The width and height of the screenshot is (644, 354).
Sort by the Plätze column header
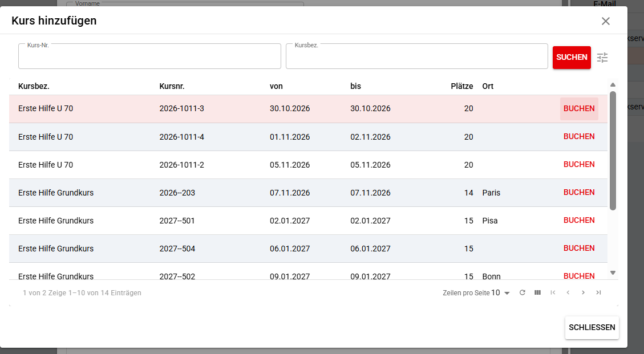coord(462,86)
